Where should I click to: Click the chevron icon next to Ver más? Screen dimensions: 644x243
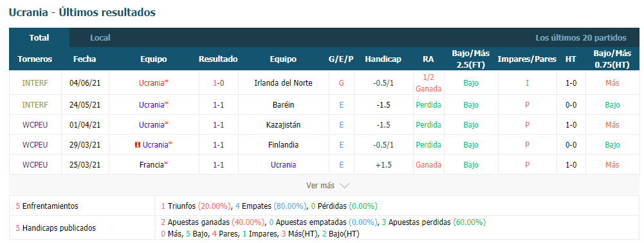344,186
